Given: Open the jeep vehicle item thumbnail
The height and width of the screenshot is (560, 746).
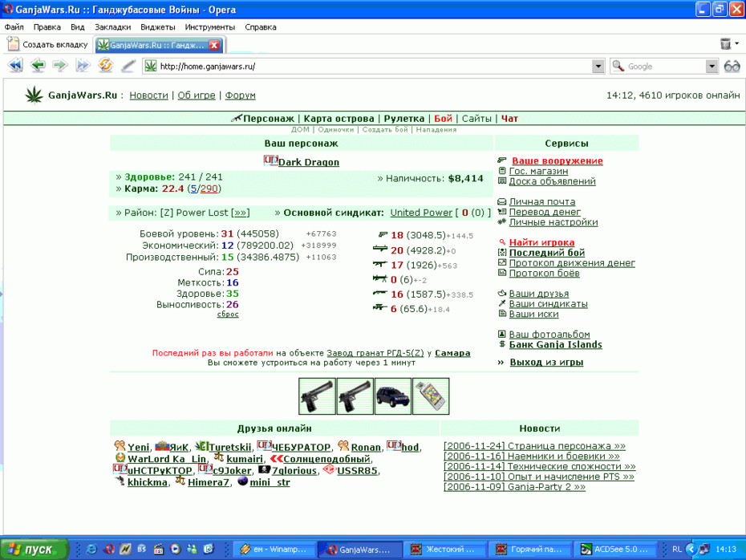Looking at the screenshot, I should [x=392, y=396].
